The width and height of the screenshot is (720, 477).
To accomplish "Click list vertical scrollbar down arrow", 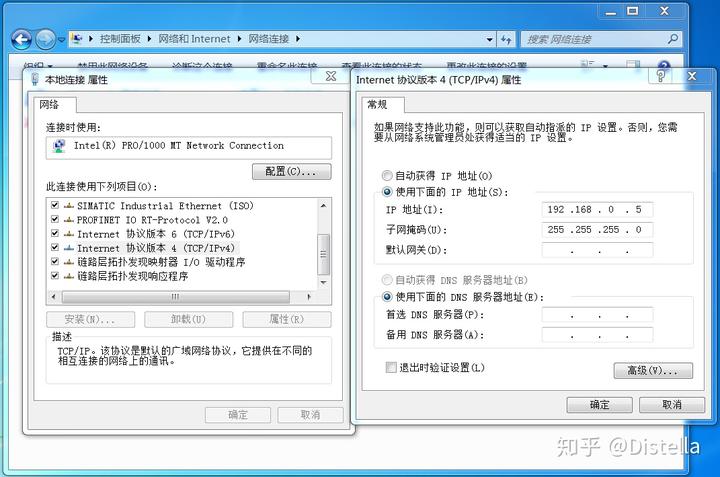I will [x=323, y=282].
